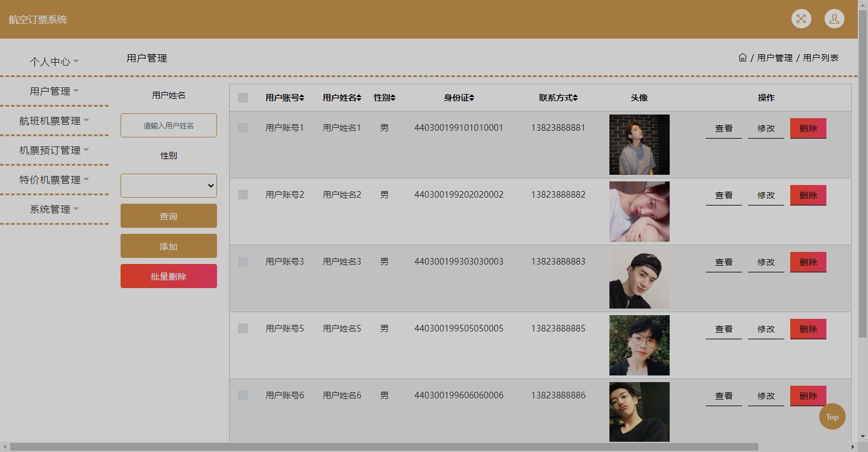Click the home icon in breadcrumb
The image size is (868, 452).
click(x=743, y=58)
